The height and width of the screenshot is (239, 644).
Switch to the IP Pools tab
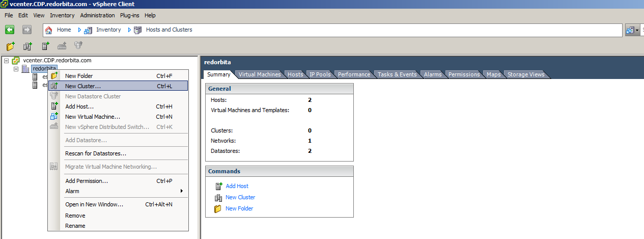click(320, 74)
